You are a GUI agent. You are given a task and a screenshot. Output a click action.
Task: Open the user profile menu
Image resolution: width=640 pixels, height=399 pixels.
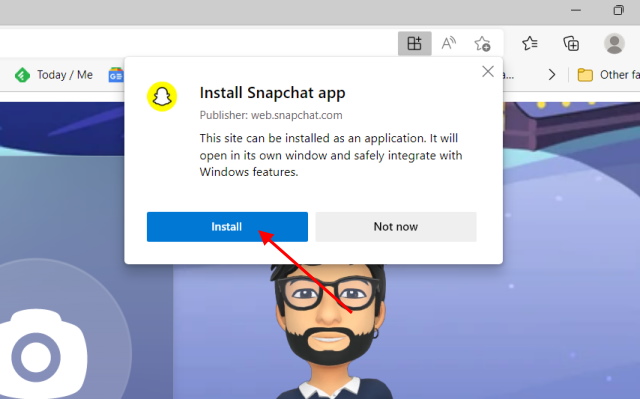coord(614,43)
